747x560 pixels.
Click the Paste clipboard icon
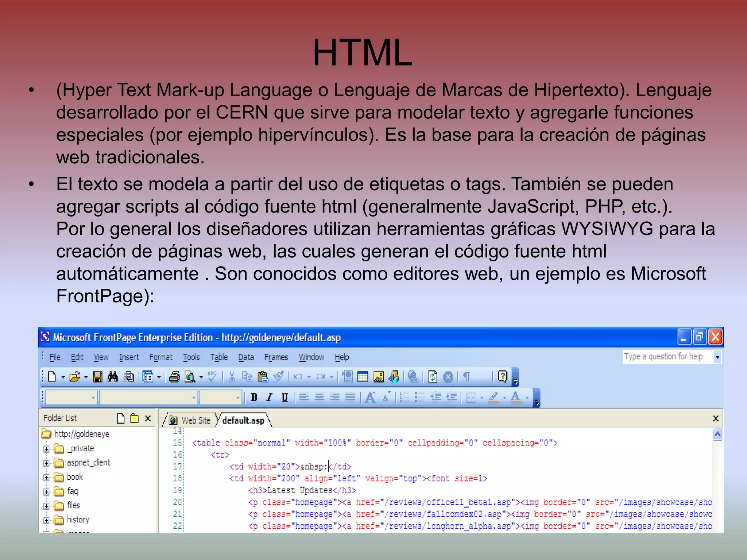tap(263, 377)
